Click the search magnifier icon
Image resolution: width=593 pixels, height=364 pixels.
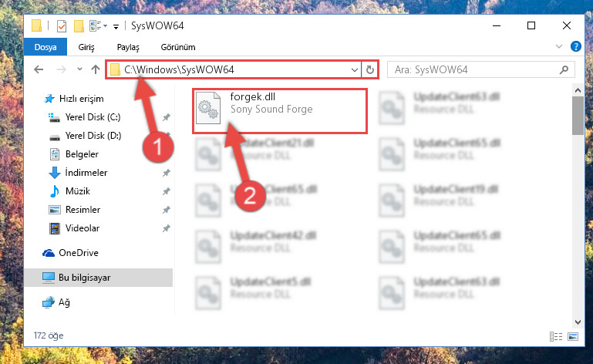(564, 69)
